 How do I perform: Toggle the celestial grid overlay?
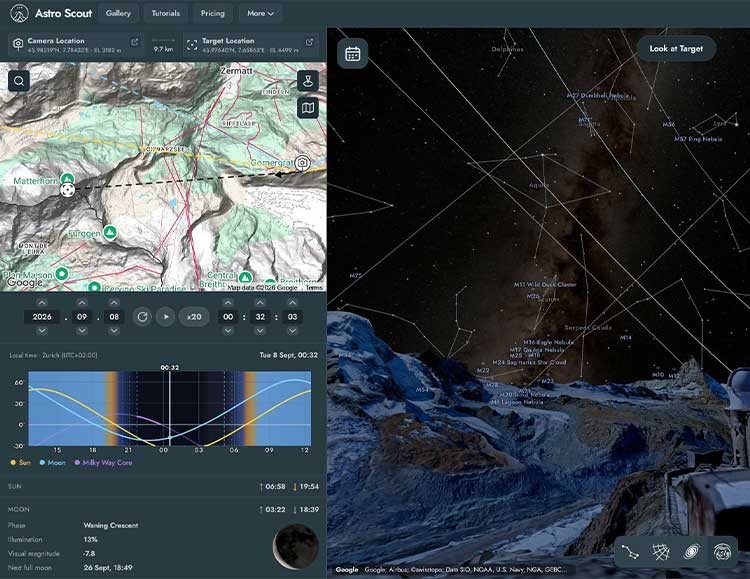point(661,552)
